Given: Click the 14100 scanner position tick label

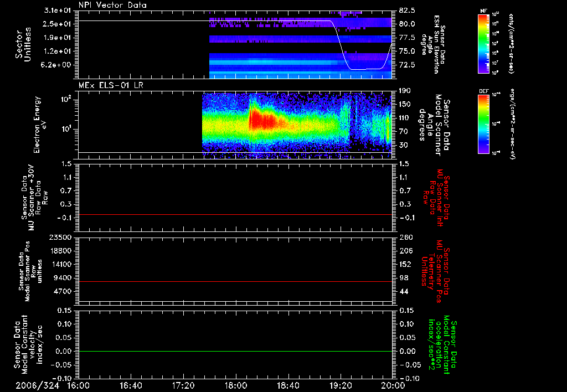Looking at the screenshot, I should pyautogui.click(x=61, y=264).
